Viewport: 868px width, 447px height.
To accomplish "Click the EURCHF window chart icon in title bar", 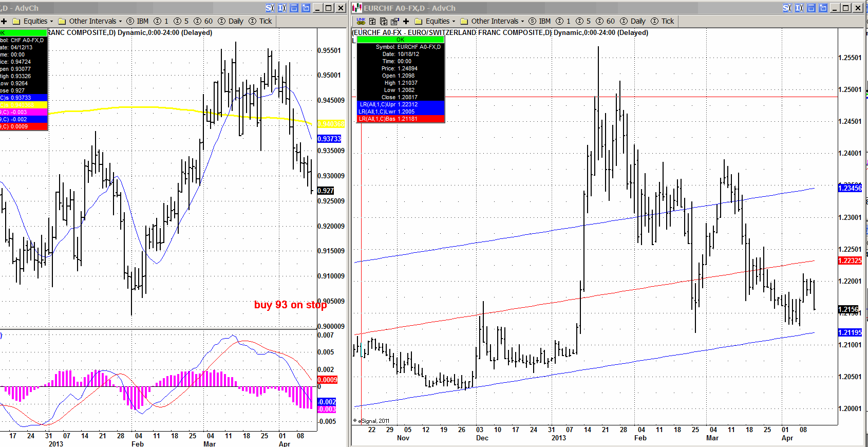I will coord(357,8).
